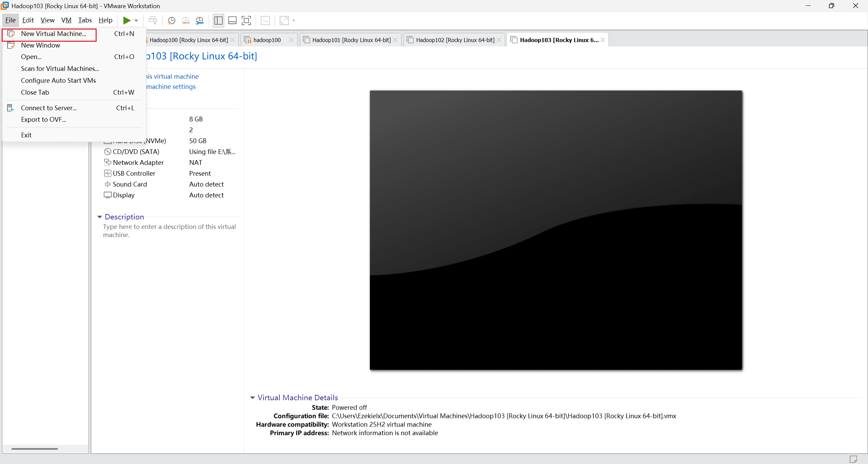The width and height of the screenshot is (868, 464).
Task: Click the status bar icon at bottom right
Action: click(853, 459)
